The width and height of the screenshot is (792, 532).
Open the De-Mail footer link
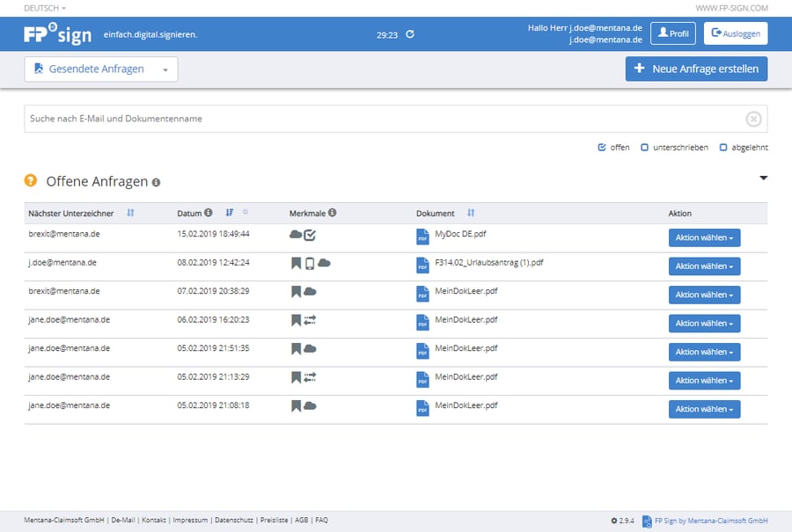pyautogui.click(x=123, y=521)
